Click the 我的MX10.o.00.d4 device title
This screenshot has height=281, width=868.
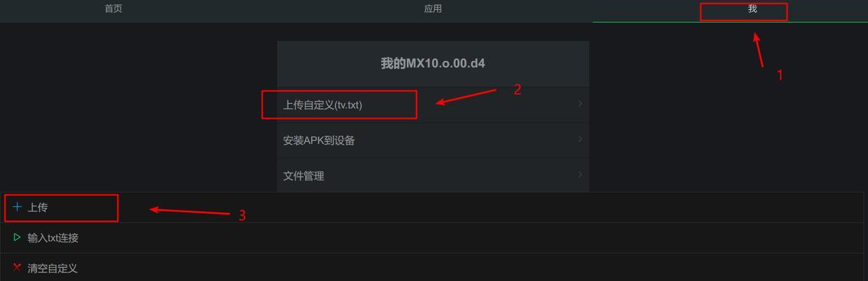click(433, 63)
